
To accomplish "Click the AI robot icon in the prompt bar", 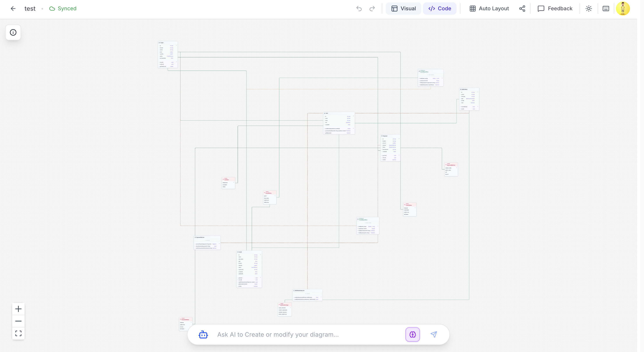I will click(x=203, y=334).
